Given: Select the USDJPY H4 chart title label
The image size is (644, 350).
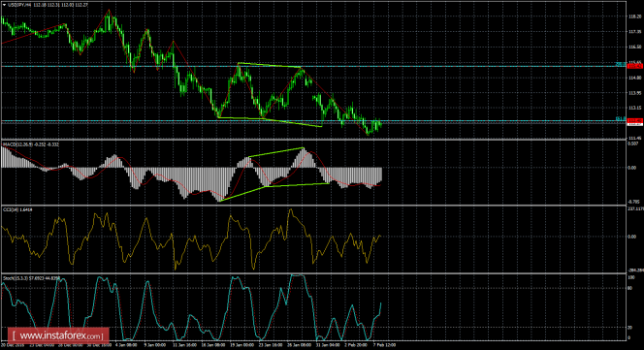Looking at the screenshot, I should click(x=19, y=5).
